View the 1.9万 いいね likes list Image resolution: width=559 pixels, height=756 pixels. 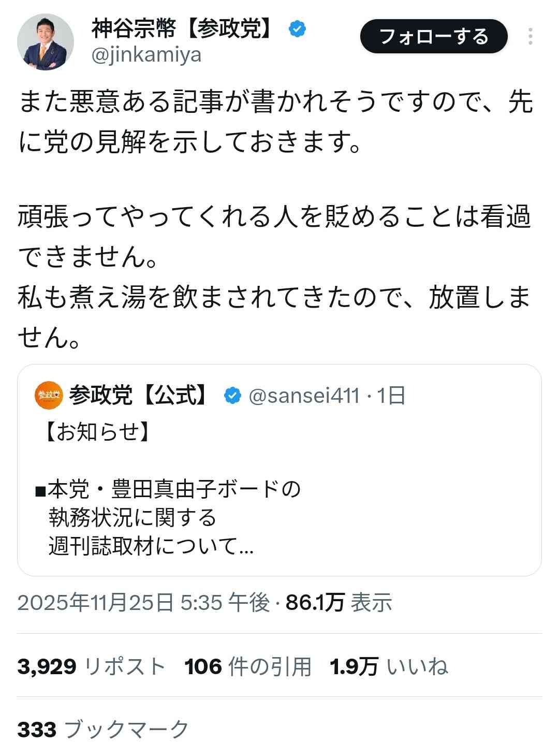(x=389, y=666)
